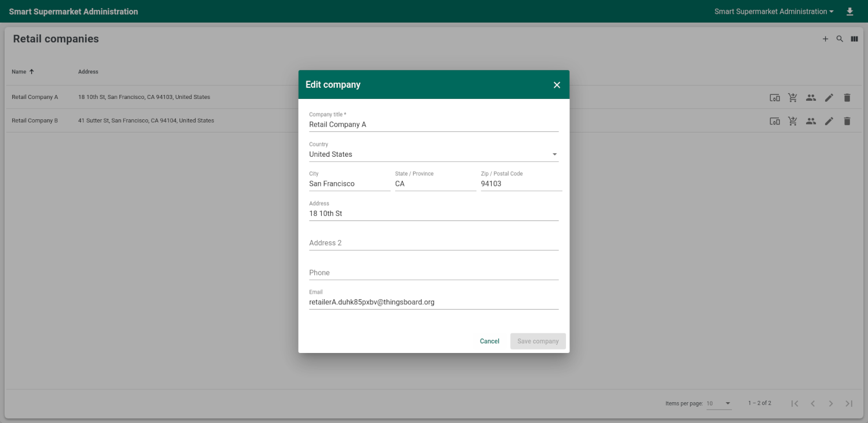
Task: Focus the Email field
Action: [x=433, y=302]
